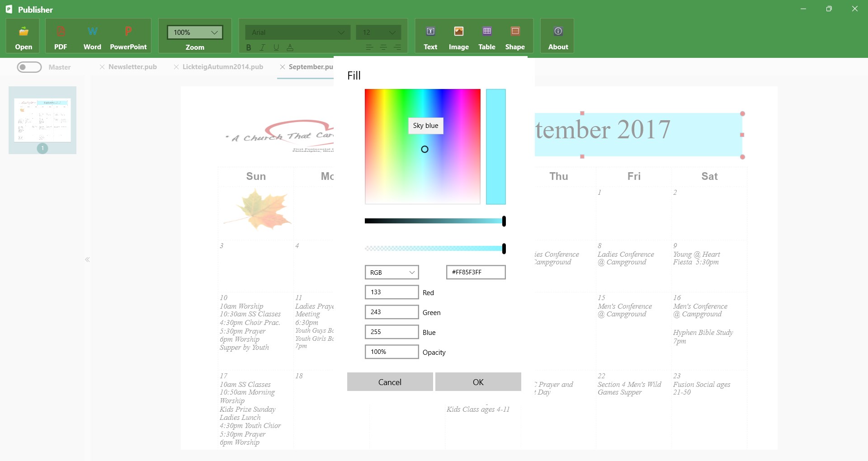Export the publication to Word format
The height and width of the screenshot is (461, 868).
(x=92, y=36)
